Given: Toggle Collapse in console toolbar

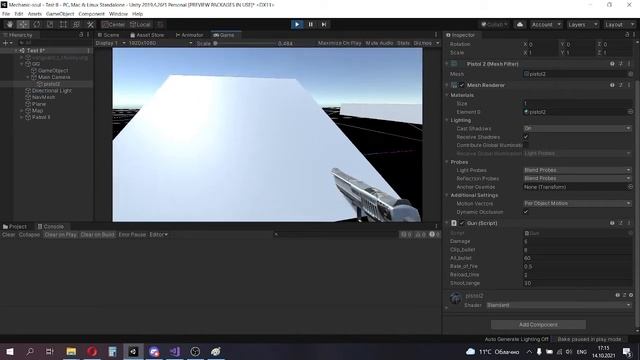Looking at the screenshot, I should click(29, 234).
